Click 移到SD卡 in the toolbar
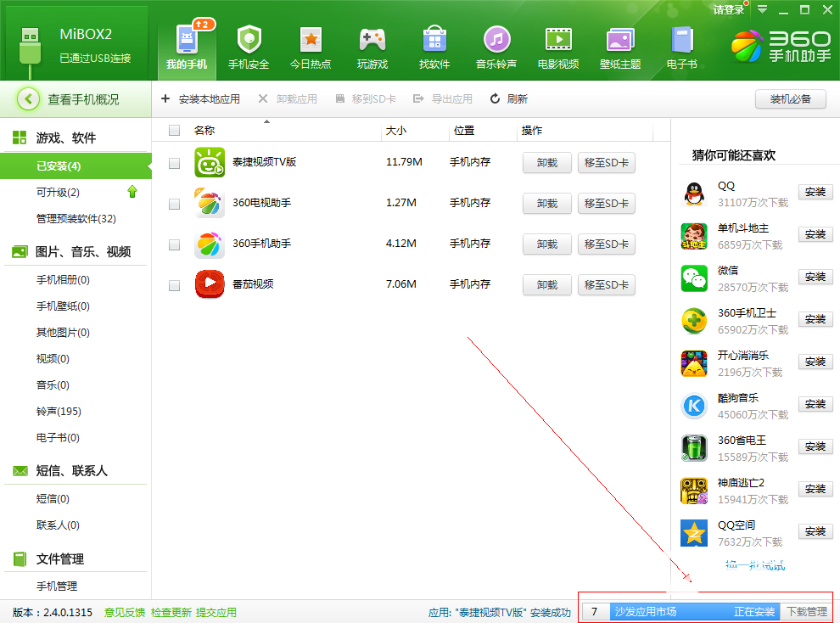Viewport: 840px width, 623px height. [366, 99]
